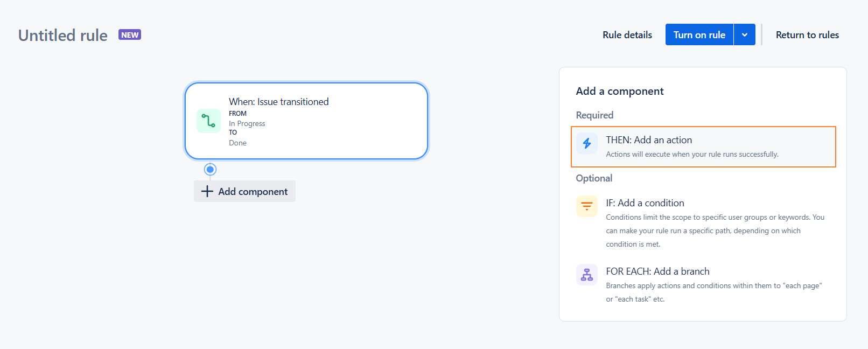This screenshot has width=868, height=349.
Task: Choose THEN: Add an action
Action: point(649,140)
